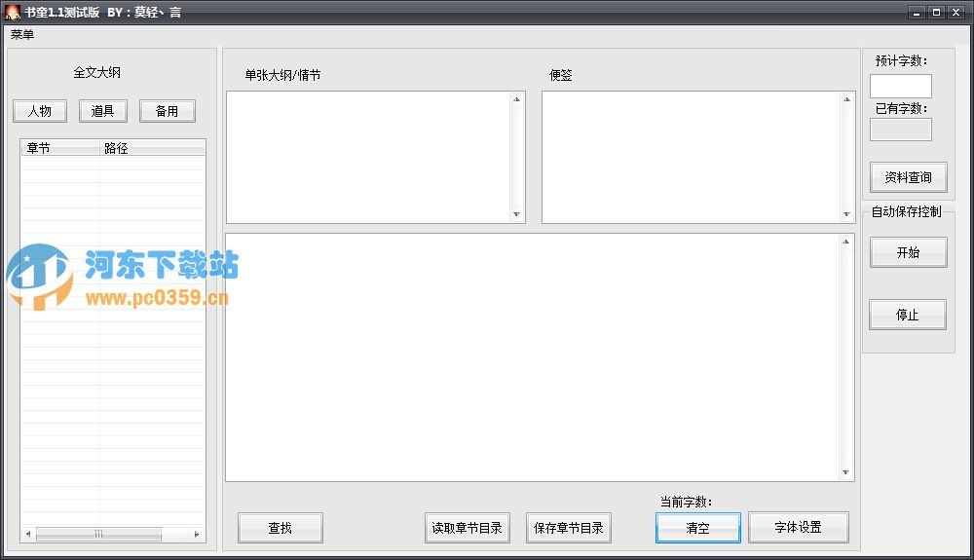Image resolution: width=974 pixels, height=560 pixels.
Task: Focus the 便签 notes text area
Action: 692,157
